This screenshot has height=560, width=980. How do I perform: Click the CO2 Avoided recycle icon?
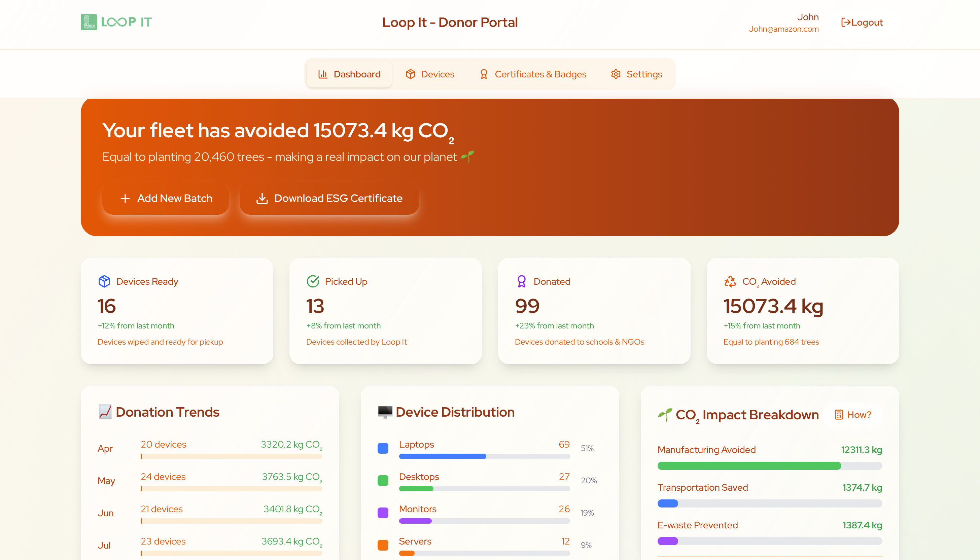point(730,281)
